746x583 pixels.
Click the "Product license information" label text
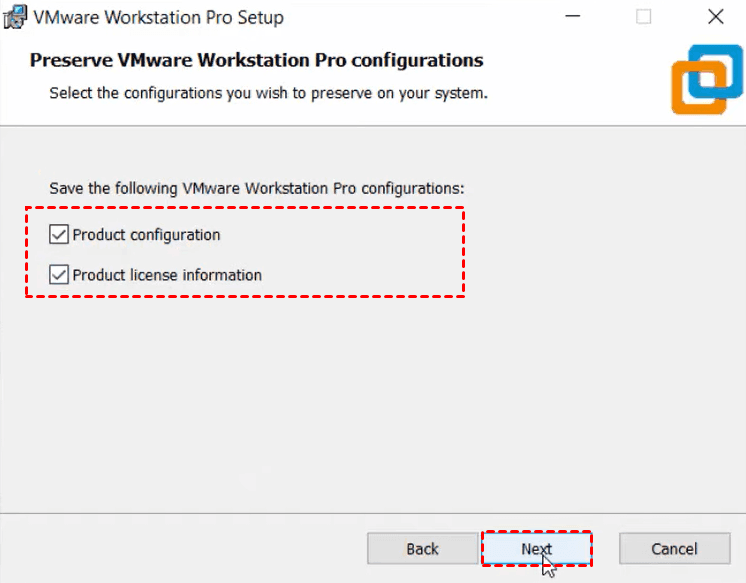[167, 275]
